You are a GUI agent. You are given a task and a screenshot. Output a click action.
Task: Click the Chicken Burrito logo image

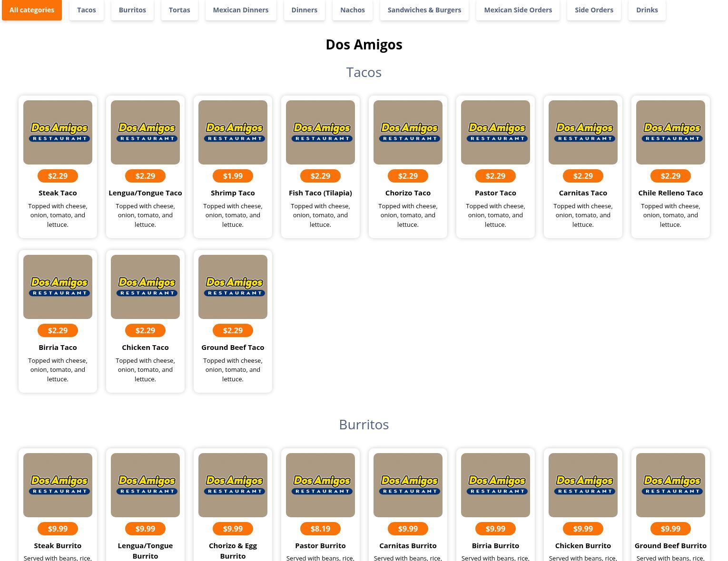(x=583, y=485)
